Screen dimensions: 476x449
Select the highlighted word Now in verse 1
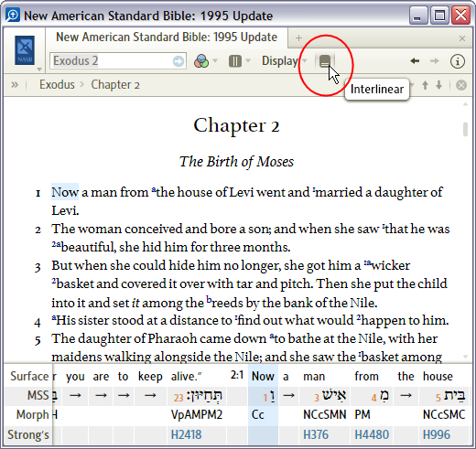pyautogui.click(x=65, y=192)
